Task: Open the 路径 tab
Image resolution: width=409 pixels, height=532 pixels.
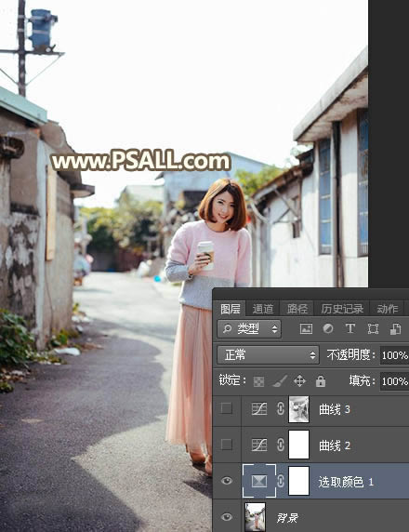Action: (297, 309)
